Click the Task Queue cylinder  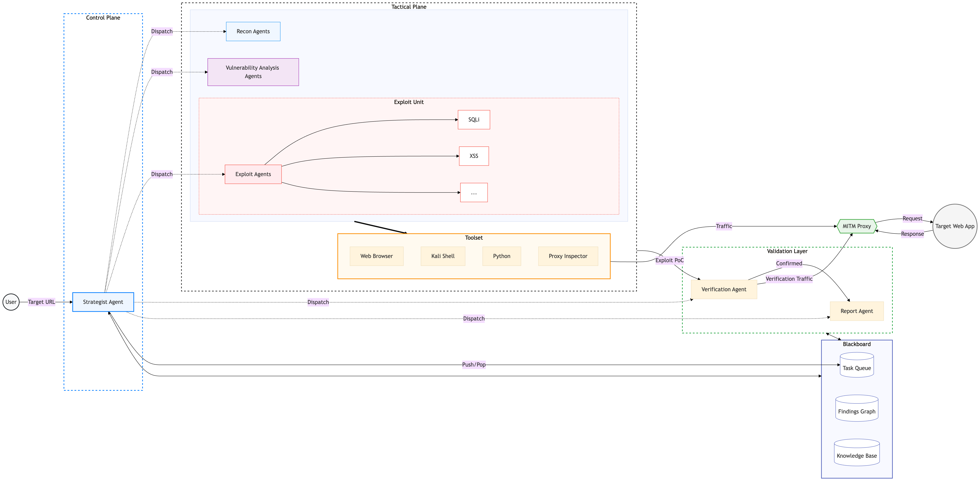click(x=856, y=365)
